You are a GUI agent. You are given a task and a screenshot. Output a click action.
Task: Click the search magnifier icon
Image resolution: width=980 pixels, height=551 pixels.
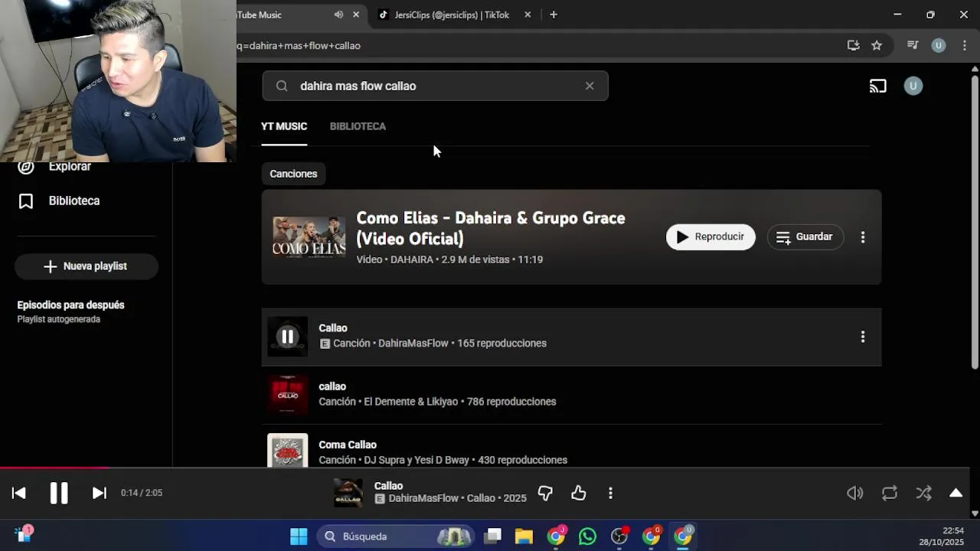tap(282, 86)
